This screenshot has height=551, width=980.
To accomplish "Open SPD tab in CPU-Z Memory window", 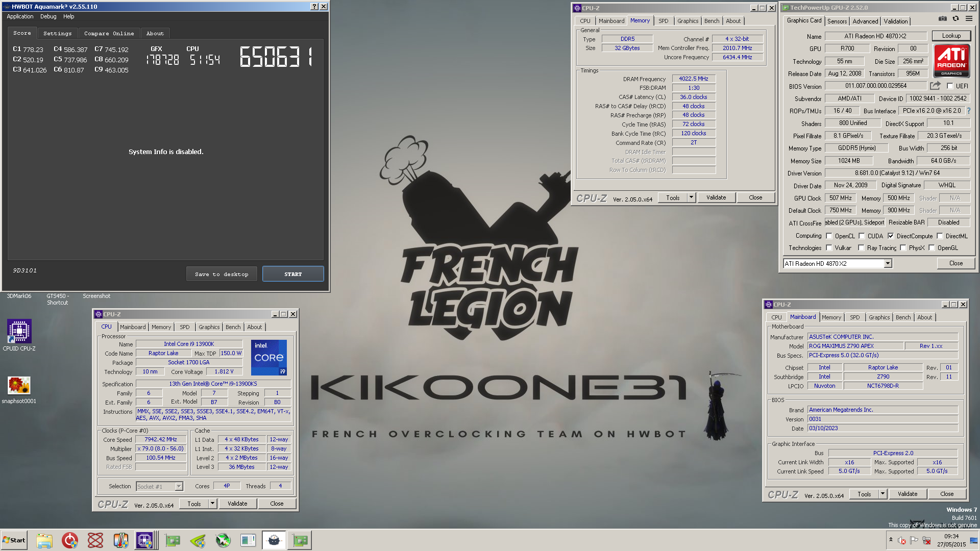I will (x=664, y=21).
